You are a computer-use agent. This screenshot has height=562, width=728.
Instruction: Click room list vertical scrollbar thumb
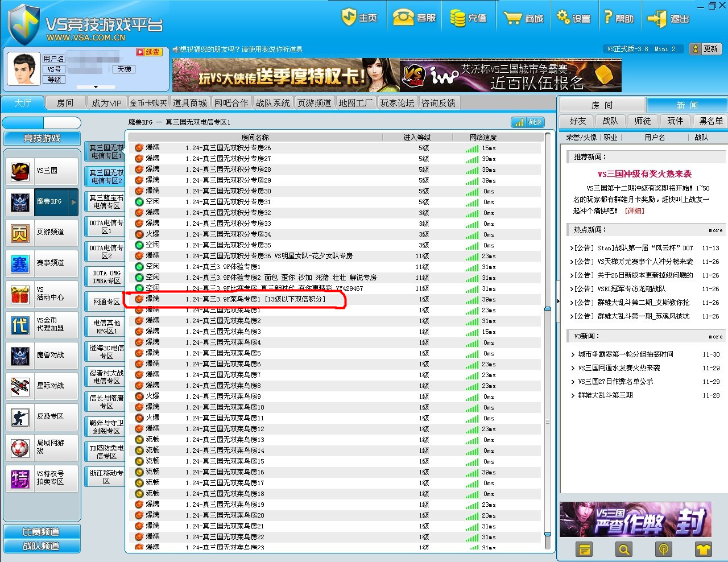(548, 421)
